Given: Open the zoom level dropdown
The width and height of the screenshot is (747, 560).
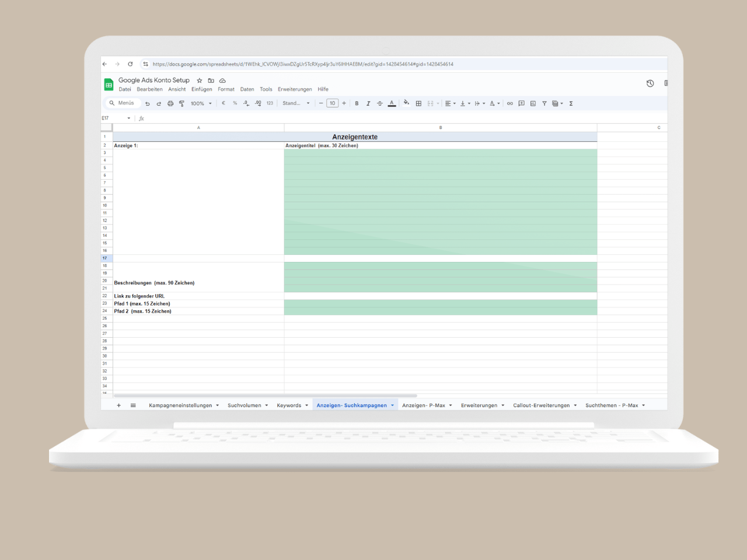Looking at the screenshot, I should [x=200, y=103].
